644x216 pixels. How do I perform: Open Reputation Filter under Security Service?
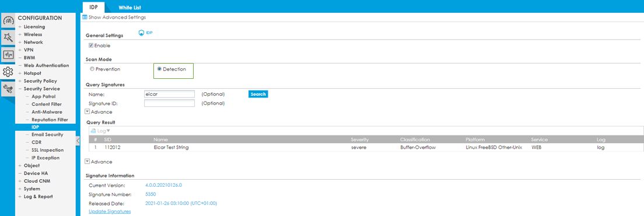(x=50, y=120)
